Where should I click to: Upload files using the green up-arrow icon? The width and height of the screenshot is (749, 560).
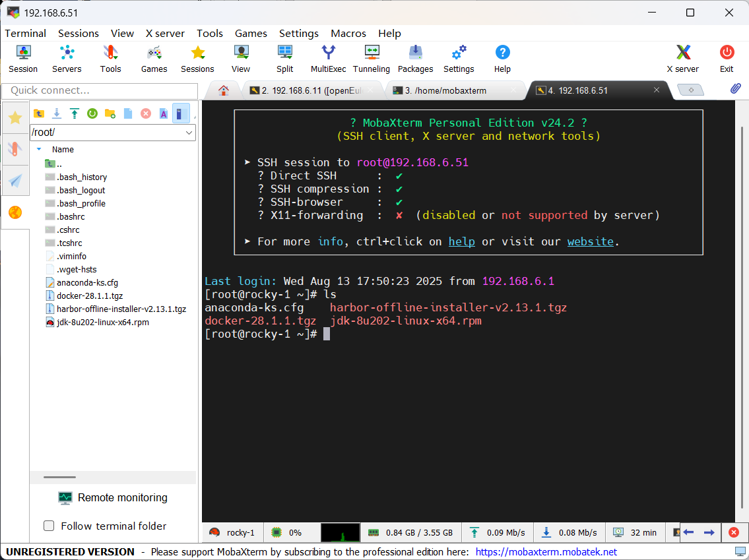pyautogui.click(x=75, y=113)
